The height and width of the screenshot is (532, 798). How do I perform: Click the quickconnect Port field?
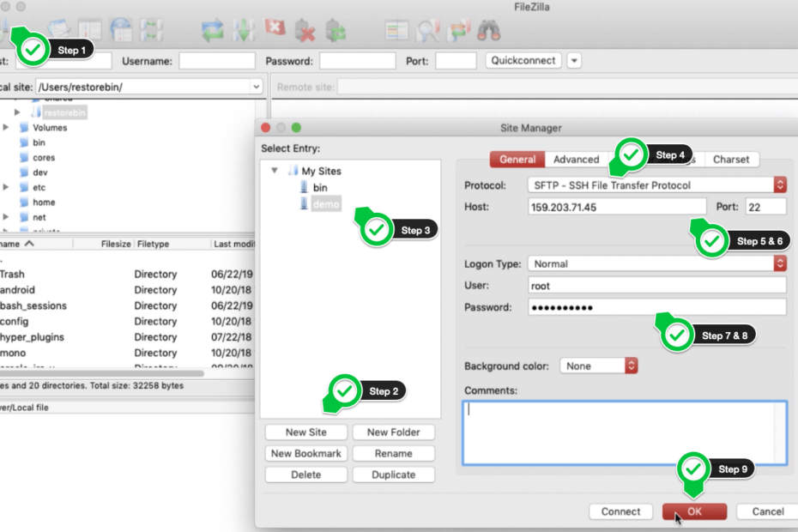[456, 61]
